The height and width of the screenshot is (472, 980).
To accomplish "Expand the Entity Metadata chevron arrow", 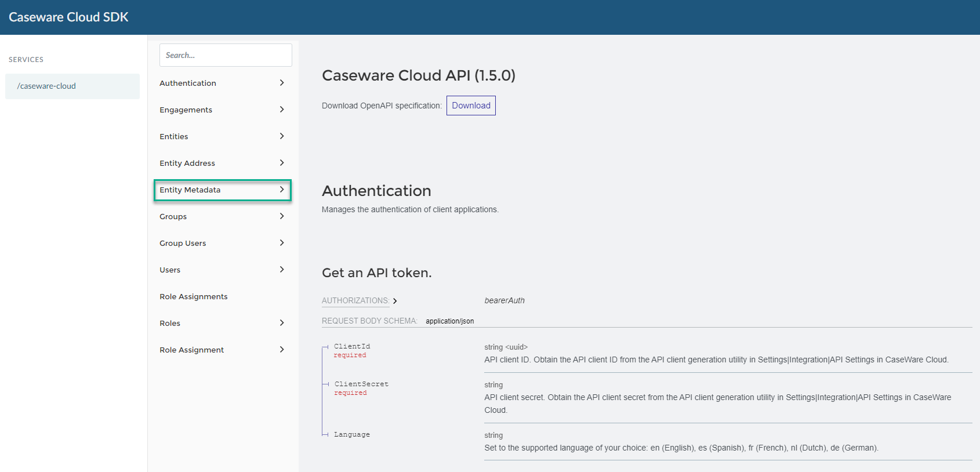I will (282, 190).
